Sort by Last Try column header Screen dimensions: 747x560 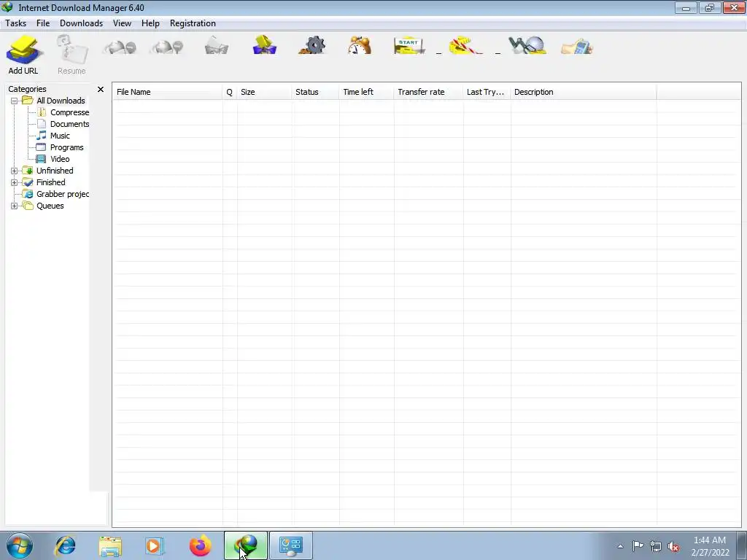tap(487, 92)
